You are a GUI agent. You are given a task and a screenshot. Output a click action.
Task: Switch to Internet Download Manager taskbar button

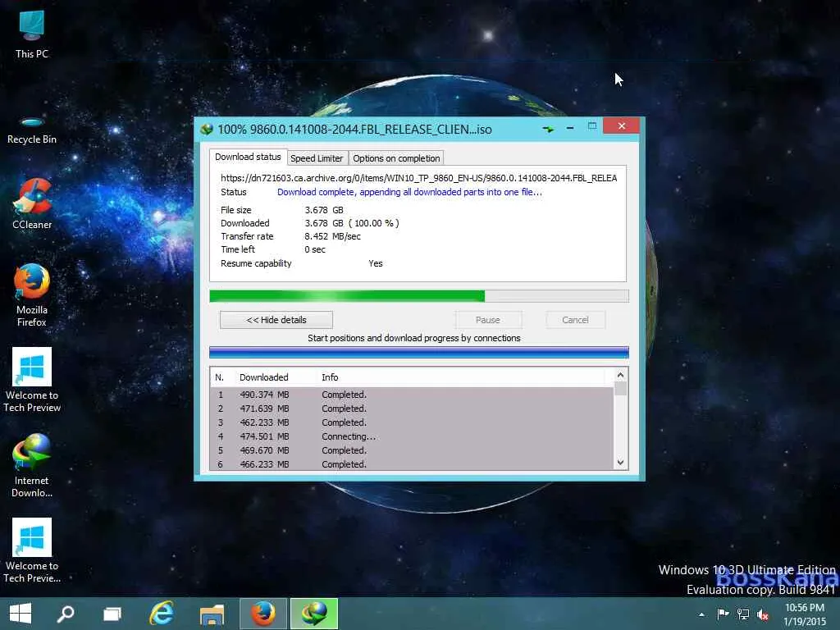(314, 614)
